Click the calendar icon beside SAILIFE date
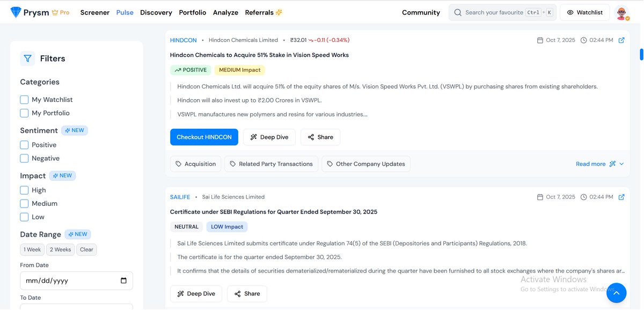Viewport: 644px width, 310px height. pos(540,197)
